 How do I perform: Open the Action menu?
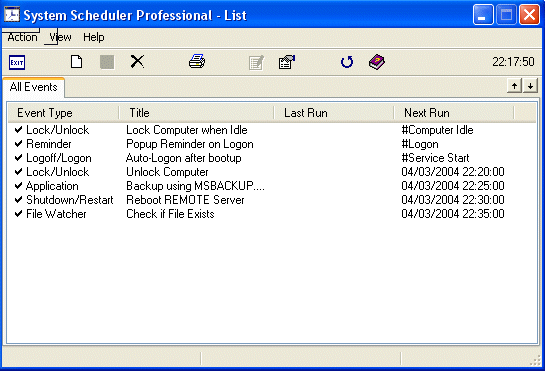click(22, 37)
